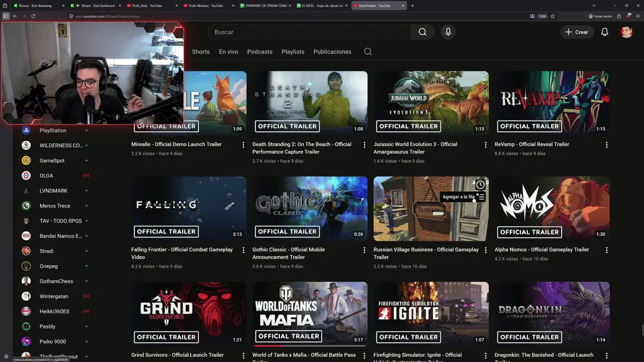Open the Bandai Namco subscription channel
The image size is (644, 362).
60,236
